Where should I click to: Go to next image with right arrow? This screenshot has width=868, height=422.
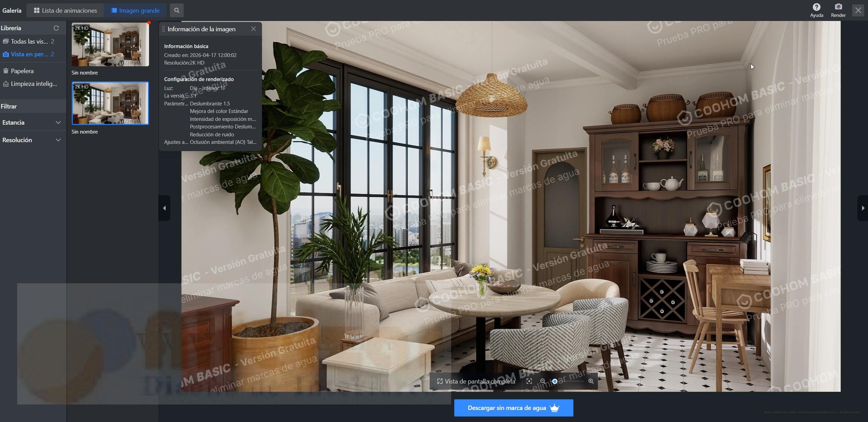[x=863, y=208]
